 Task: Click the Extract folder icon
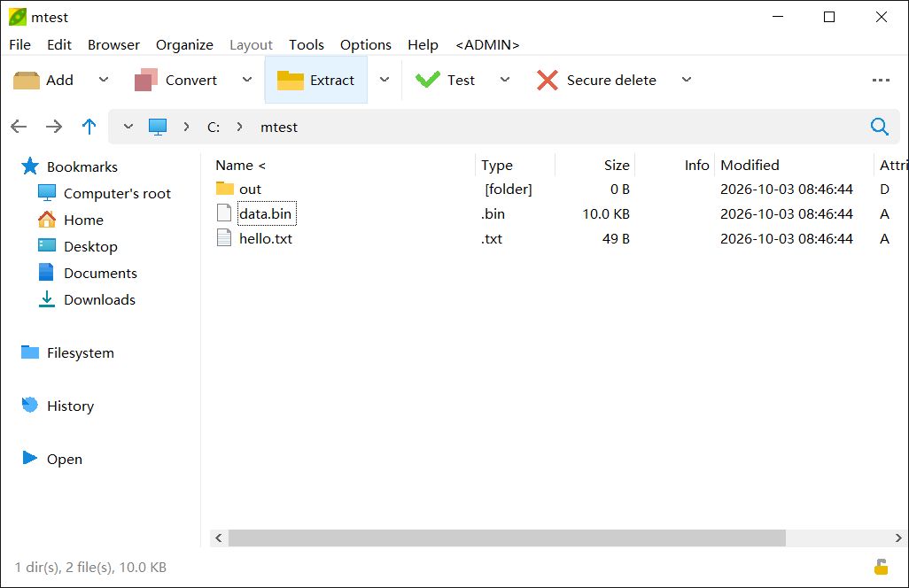291,80
